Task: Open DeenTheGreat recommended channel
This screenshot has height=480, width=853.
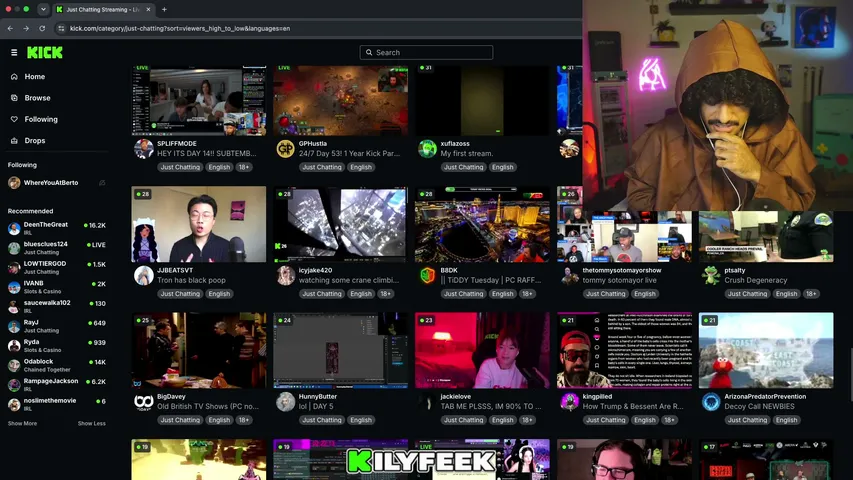Action: click(57, 228)
